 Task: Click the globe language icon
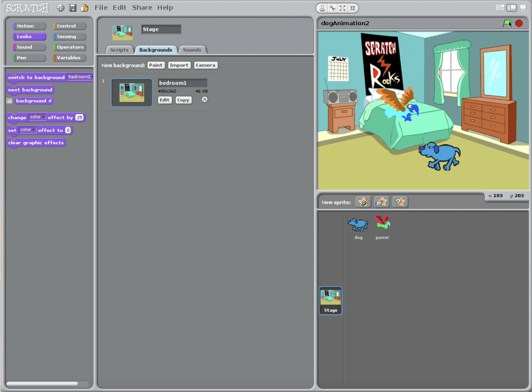(x=61, y=8)
